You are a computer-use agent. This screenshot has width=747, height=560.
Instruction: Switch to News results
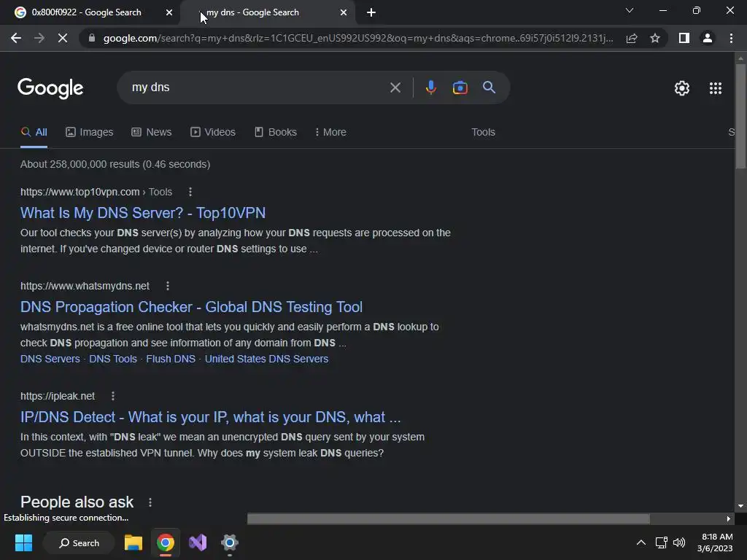pyautogui.click(x=152, y=133)
